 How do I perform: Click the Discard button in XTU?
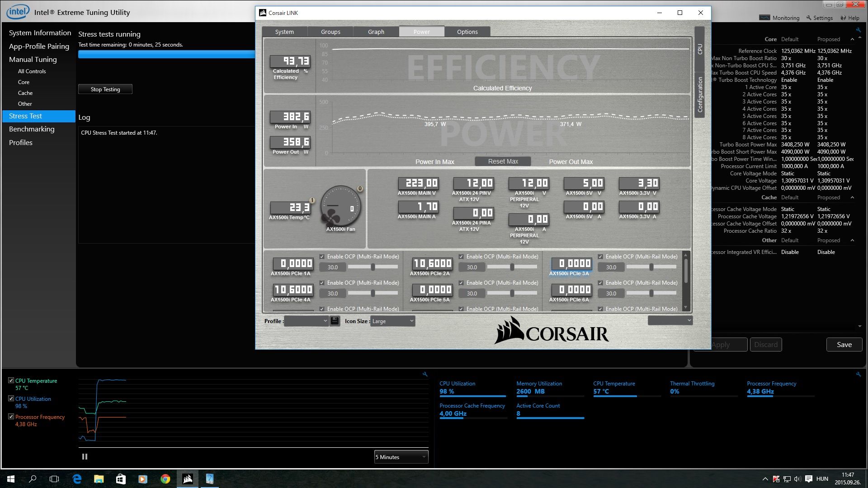[x=766, y=344]
